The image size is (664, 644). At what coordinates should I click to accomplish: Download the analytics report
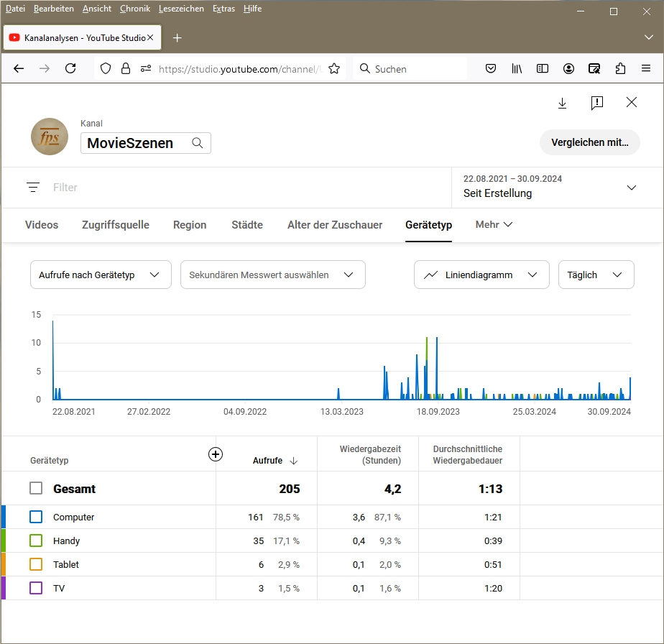click(x=562, y=103)
